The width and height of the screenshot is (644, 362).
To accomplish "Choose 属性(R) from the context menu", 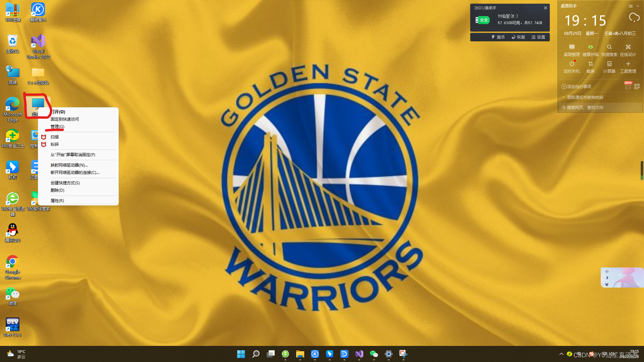I will [x=57, y=200].
